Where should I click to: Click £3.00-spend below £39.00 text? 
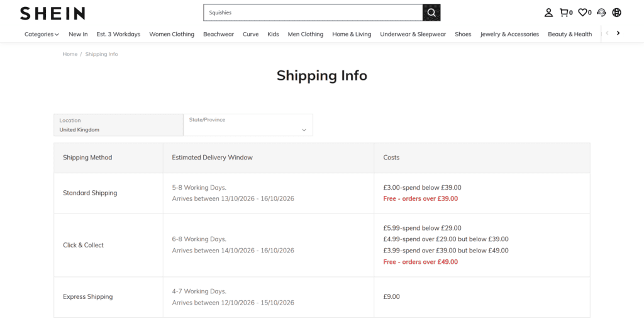[422, 188]
